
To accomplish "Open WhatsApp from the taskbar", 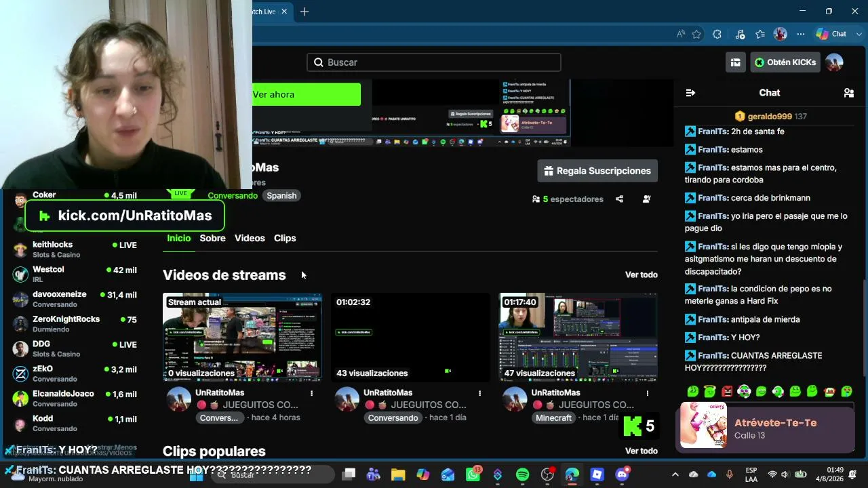I will 473,474.
